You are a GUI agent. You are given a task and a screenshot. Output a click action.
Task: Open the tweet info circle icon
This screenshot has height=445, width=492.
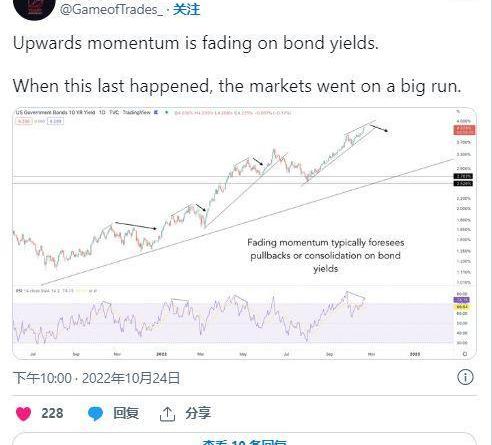coord(465,378)
